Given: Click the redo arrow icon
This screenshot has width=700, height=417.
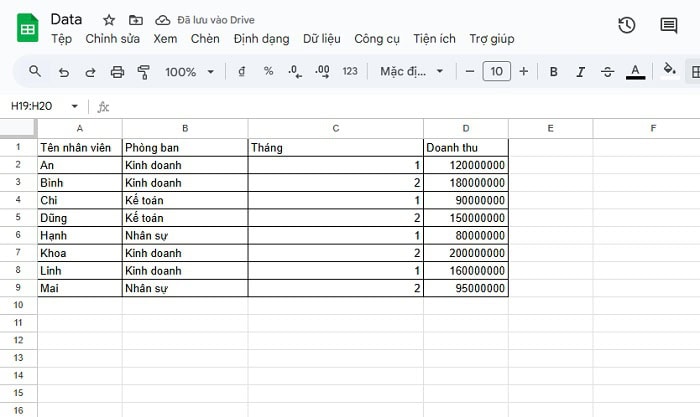Looking at the screenshot, I should point(90,72).
